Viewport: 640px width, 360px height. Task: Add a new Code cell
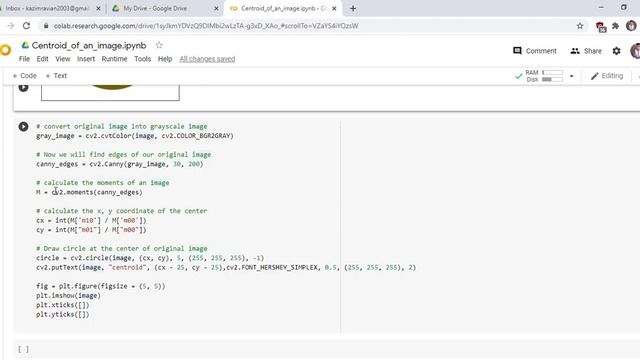pos(24,76)
